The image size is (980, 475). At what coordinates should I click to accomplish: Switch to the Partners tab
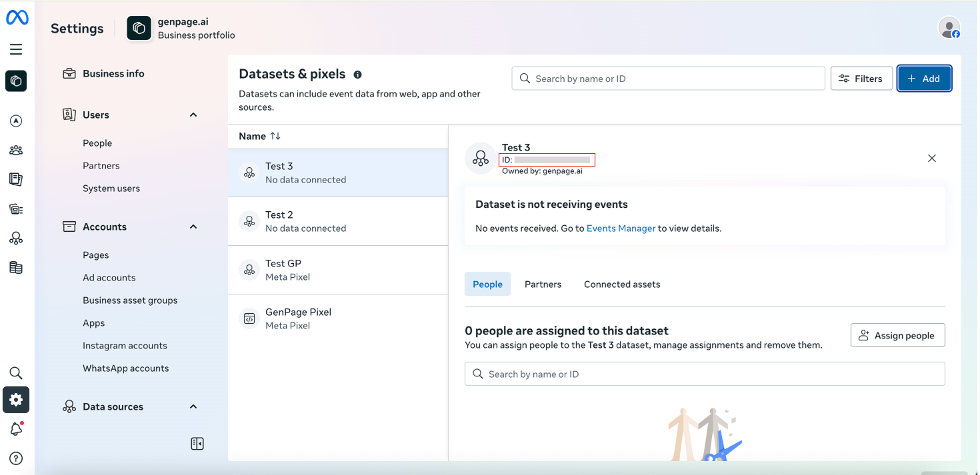543,284
